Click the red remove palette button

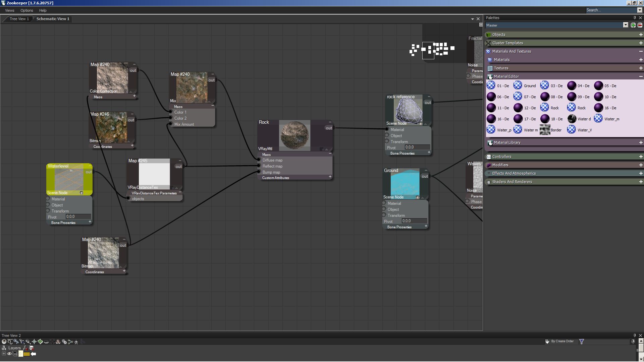640,25
